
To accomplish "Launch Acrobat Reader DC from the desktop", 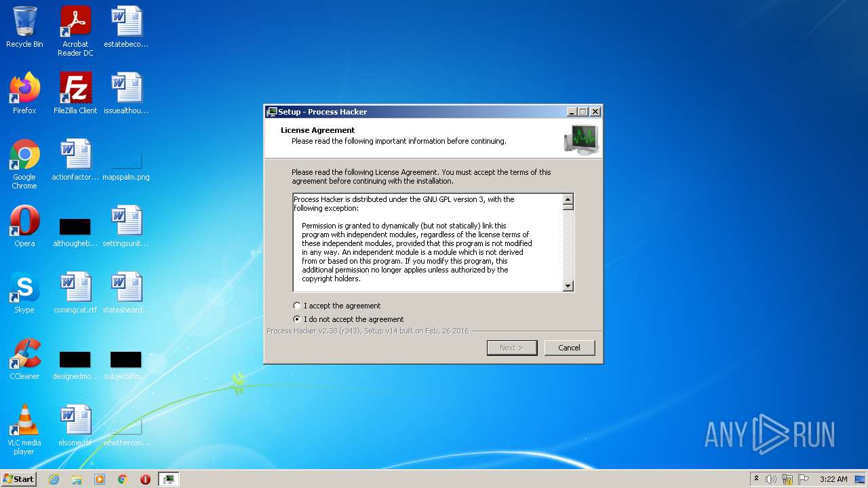I will [75, 31].
